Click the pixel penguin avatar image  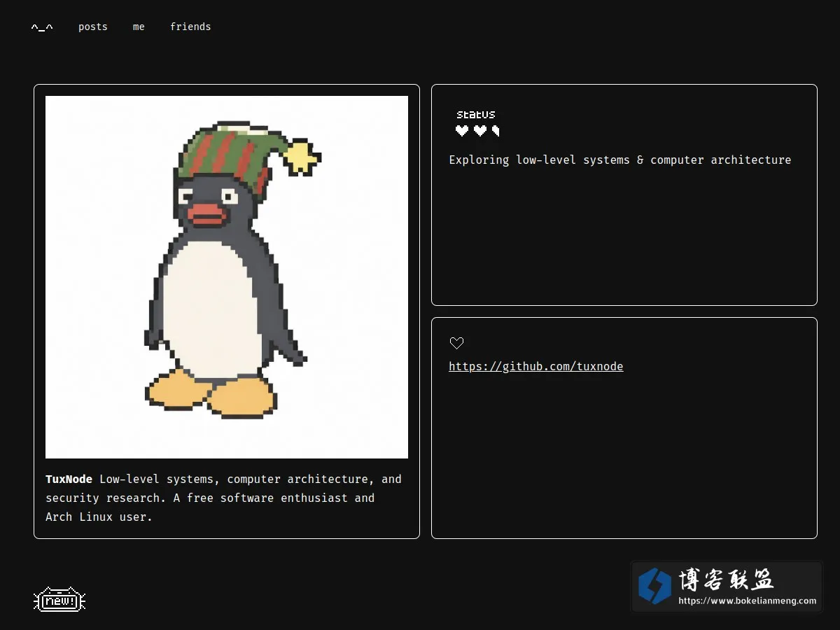pyautogui.click(x=227, y=277)
